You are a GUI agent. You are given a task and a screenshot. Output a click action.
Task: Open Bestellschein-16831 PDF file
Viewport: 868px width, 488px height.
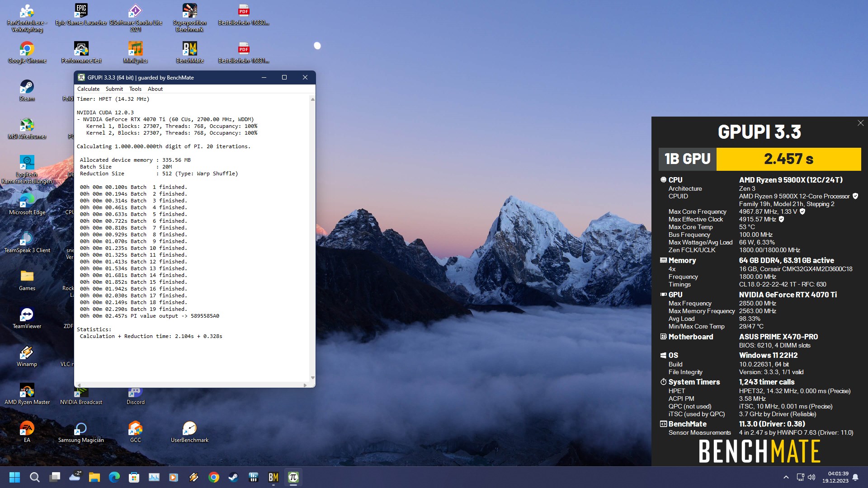point(244,52)
